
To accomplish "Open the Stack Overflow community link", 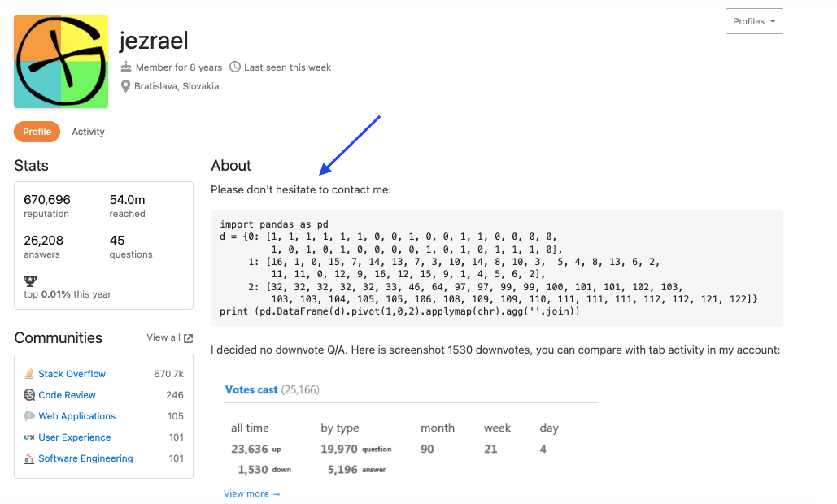I will 72,374.
